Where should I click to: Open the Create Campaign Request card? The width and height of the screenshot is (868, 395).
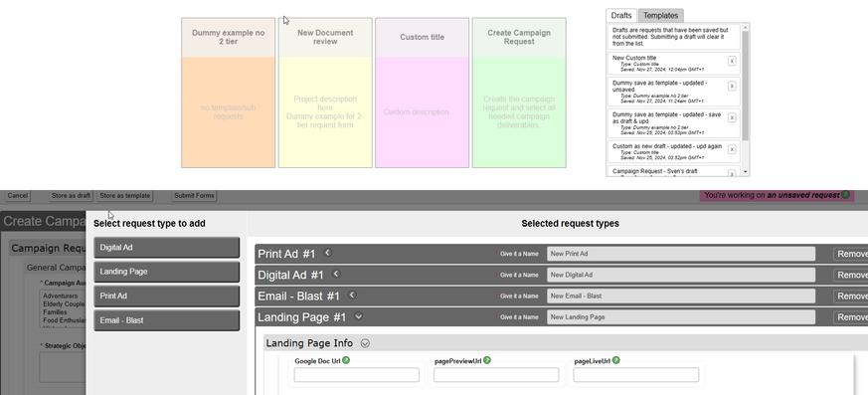click(x=519, y=93)
